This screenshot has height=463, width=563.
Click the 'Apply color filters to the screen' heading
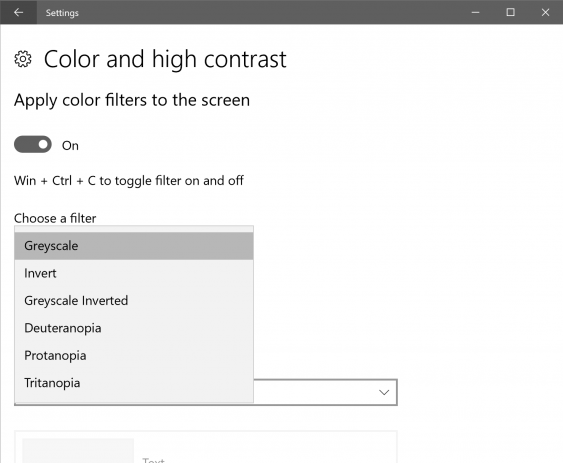(x=132, y=100)
